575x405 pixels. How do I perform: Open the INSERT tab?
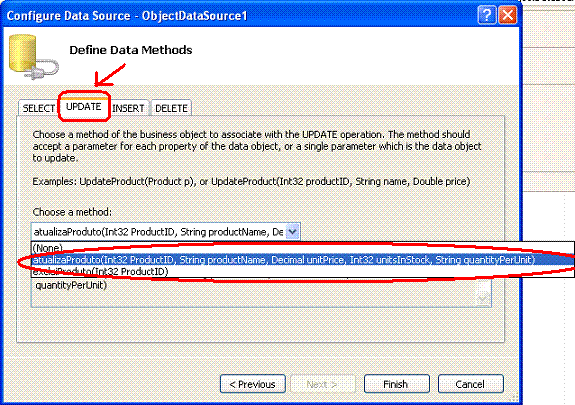(129, 108)
